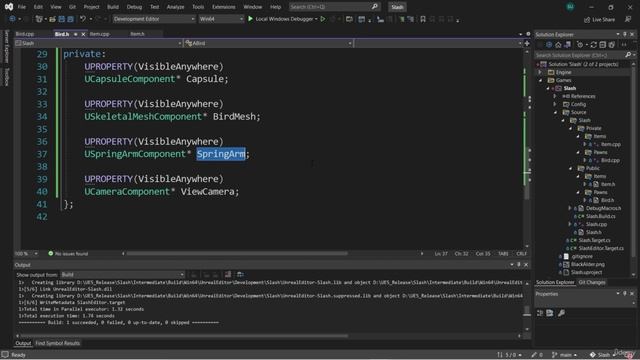Toggle word wrap icon in Output toolbar
This screenshot has height=360, width=640.
(240, 275)
